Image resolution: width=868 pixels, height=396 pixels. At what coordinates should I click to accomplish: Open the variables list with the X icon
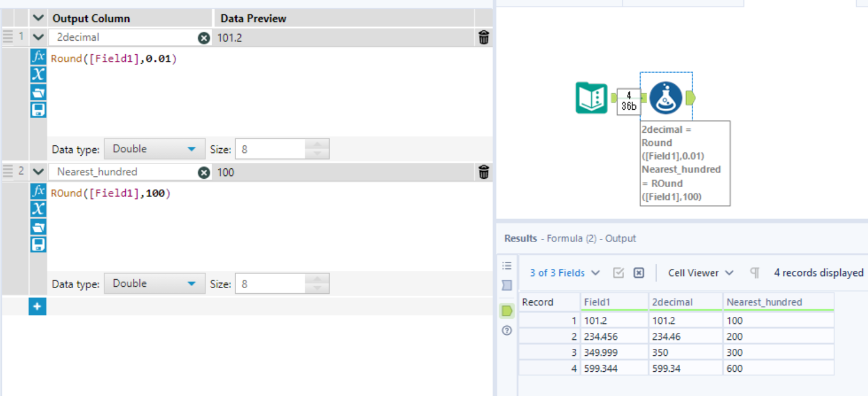pyautogui.click(x=38, y=75)
